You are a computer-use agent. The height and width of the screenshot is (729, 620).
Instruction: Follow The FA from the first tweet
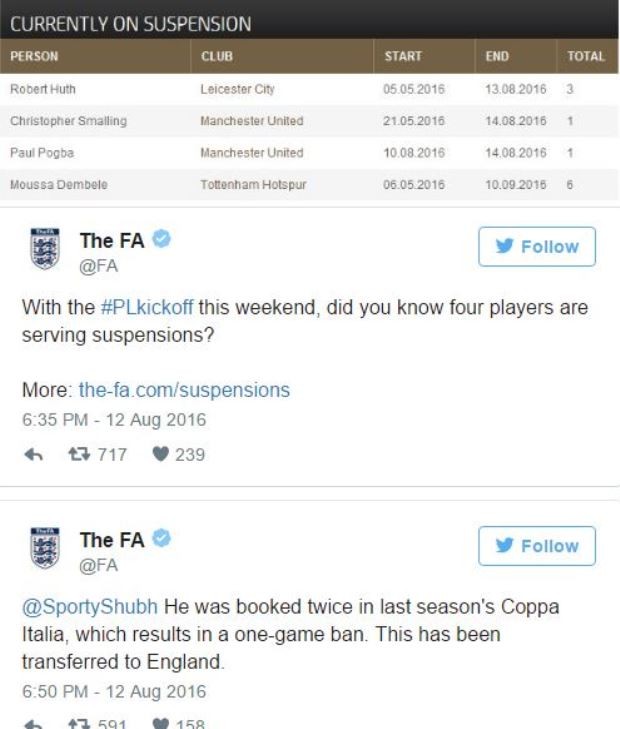537,246
